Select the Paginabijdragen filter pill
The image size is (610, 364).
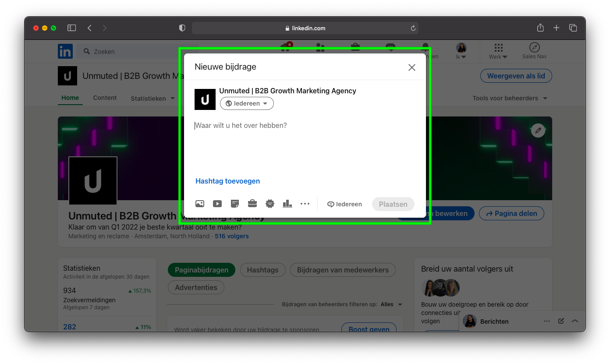click(202, 270)
